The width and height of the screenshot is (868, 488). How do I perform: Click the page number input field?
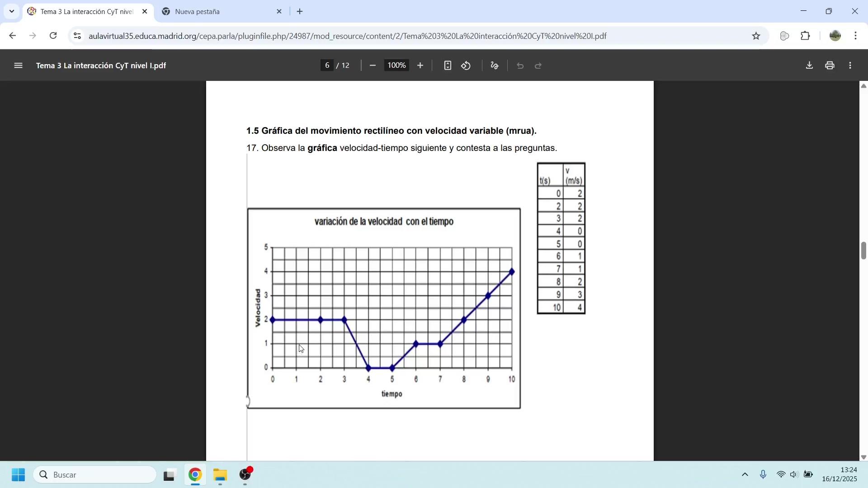[327, 66]
